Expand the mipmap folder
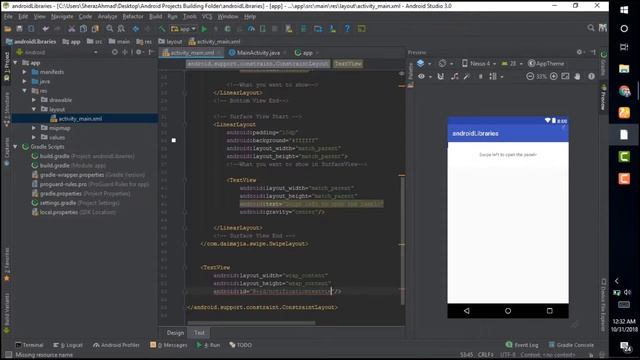 (x=34, y=128)
